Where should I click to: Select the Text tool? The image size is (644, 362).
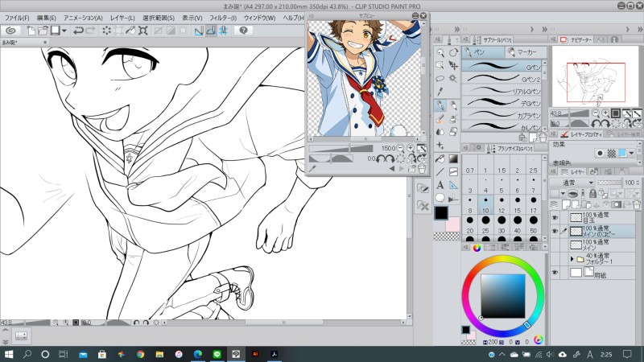440,185
